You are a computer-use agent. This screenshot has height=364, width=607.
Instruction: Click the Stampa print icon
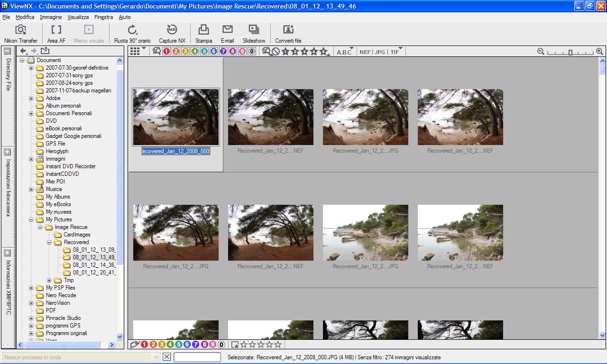click(204, 34)
